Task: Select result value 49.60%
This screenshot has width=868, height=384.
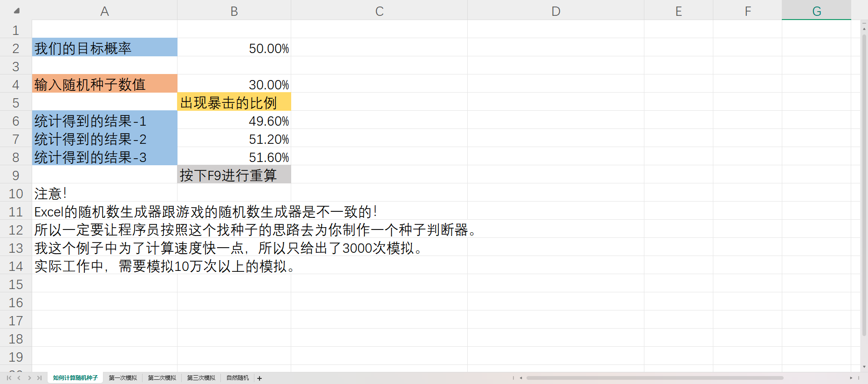Action: (234, 120)
